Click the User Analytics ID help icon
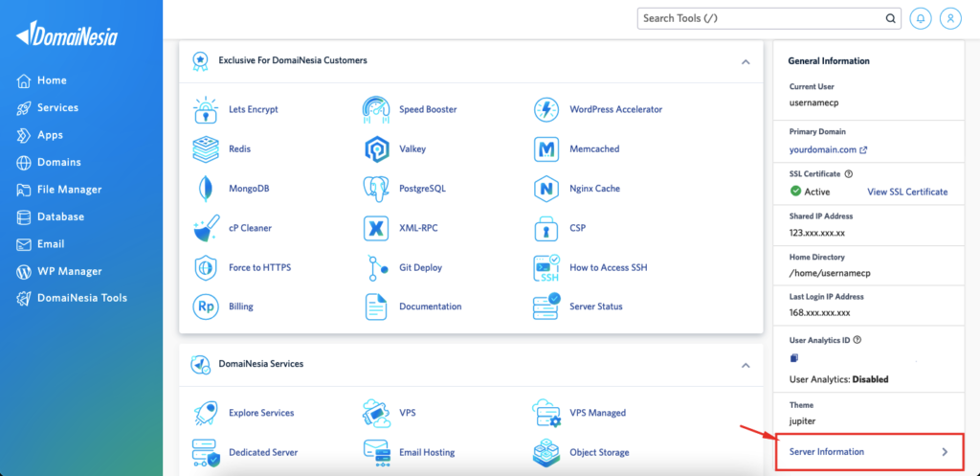The height and width of the screenshot is (476, 980). tap(857, 340)
